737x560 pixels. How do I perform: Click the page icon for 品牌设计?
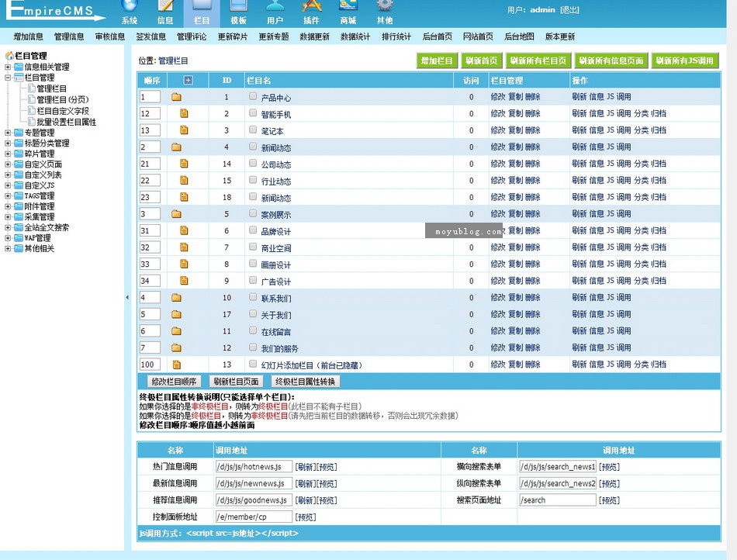(185, 230)
